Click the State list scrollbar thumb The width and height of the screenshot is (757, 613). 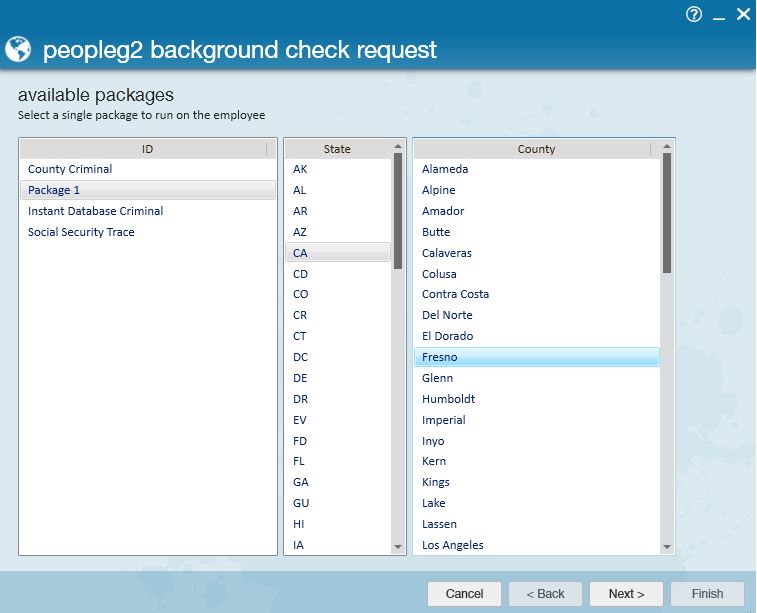click(x=398, y=211)
